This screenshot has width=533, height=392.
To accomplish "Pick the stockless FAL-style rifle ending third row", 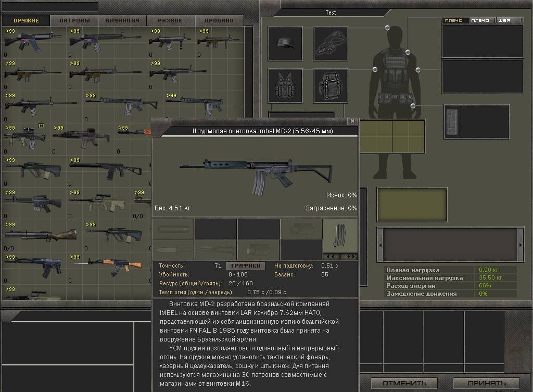I will 195,105.
